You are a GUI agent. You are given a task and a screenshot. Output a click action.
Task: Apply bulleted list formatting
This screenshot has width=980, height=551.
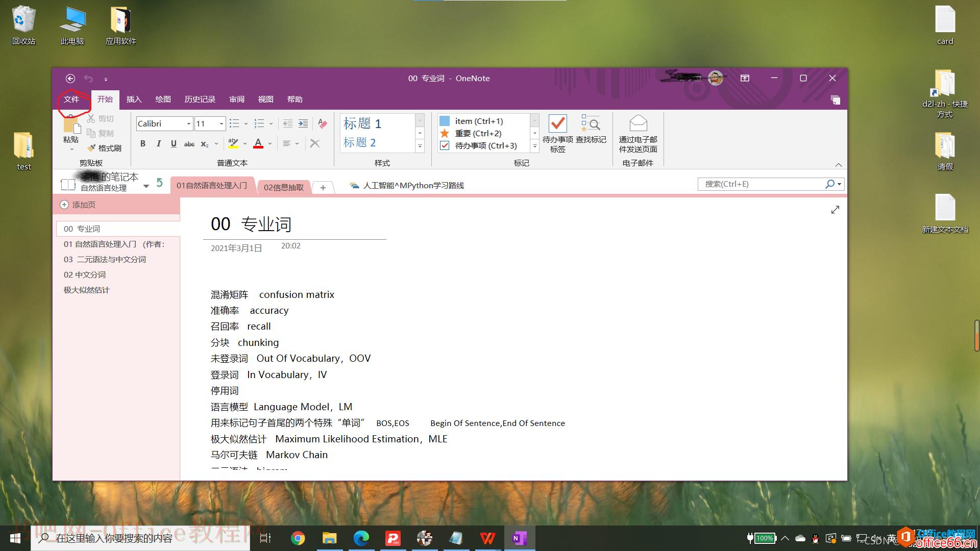click(x=234, y=123)
